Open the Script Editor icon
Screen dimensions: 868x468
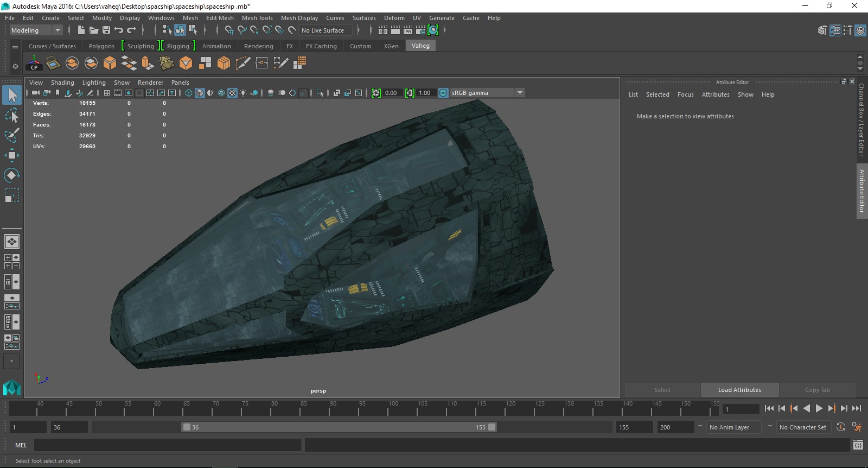[858, 445]
